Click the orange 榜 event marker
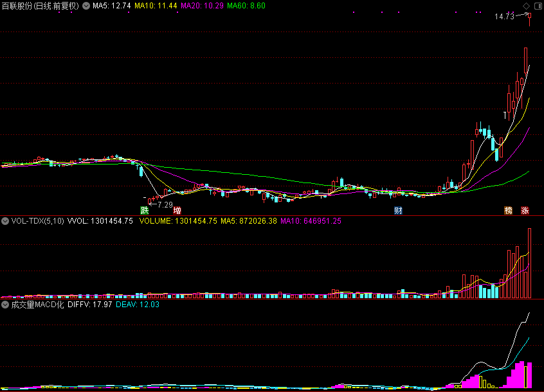The width and height of the screenshot is (544, 392). [508, 210]
